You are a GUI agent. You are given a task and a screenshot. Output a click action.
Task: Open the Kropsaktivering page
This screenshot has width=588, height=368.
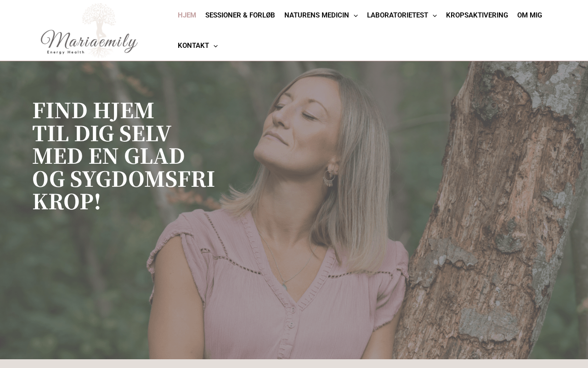(477, 15)
